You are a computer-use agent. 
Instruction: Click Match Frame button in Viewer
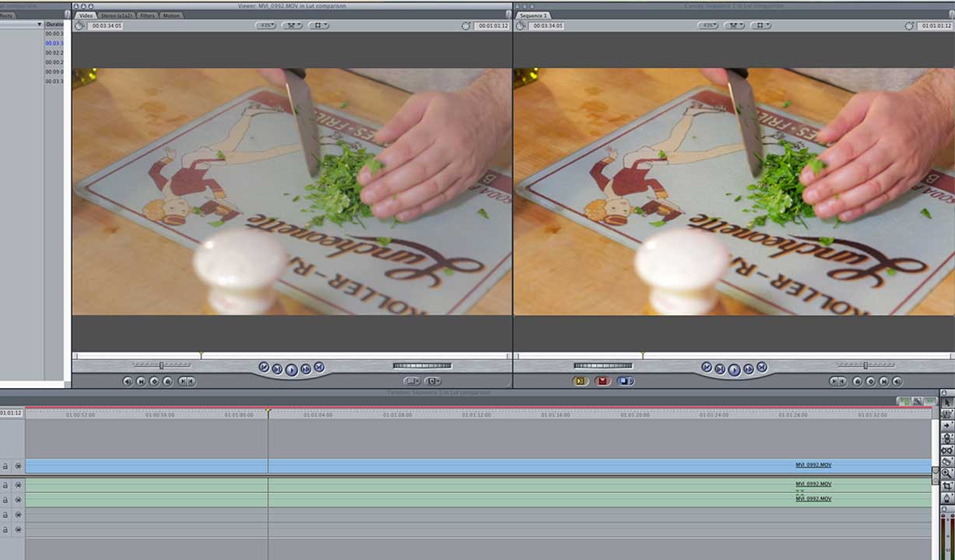pos(127,381)
